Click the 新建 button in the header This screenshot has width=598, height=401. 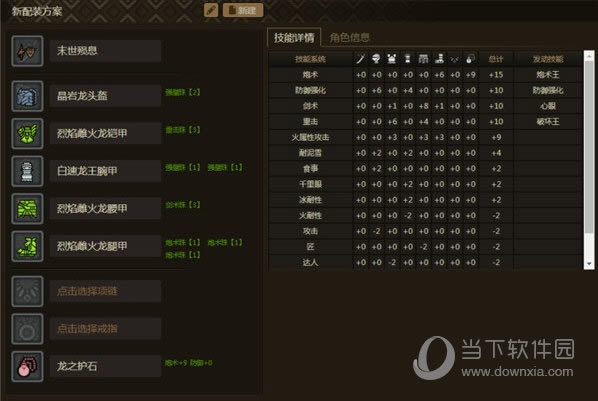pyautogui.click(x=243, y=10)
